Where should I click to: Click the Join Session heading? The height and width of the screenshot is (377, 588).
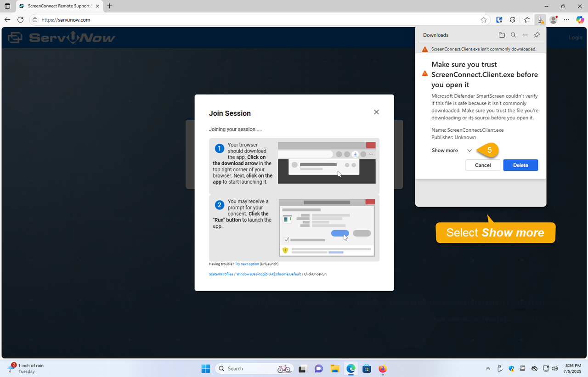pos(230,113)
